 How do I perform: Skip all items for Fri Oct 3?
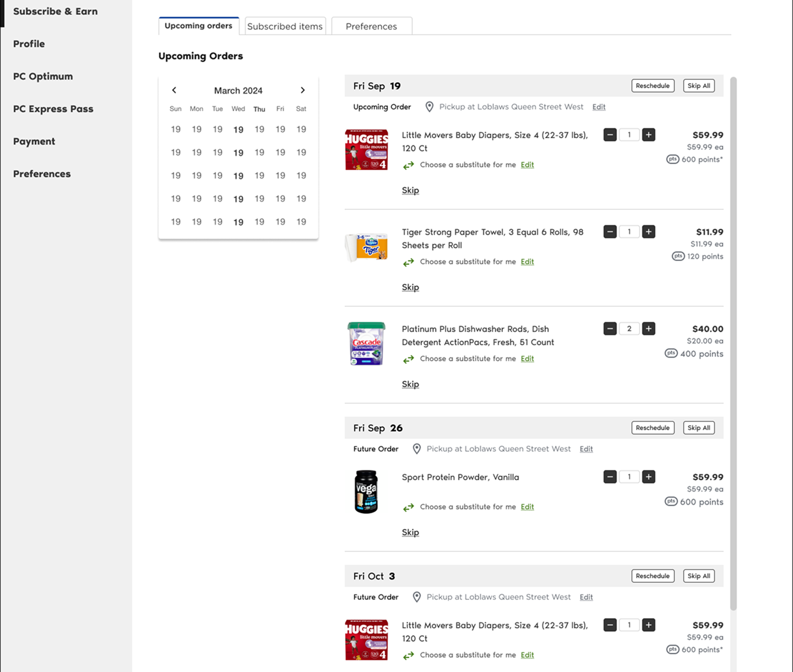click(x=699, y=576)
